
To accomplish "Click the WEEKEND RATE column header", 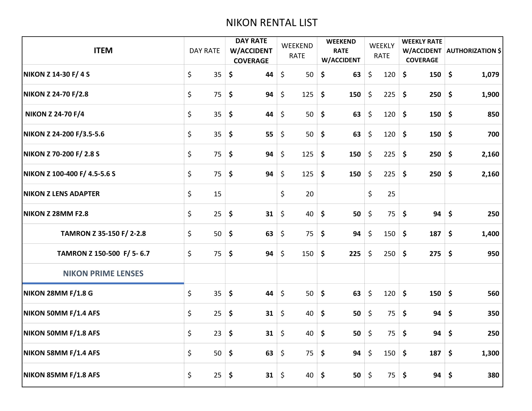I will point(297,51).
